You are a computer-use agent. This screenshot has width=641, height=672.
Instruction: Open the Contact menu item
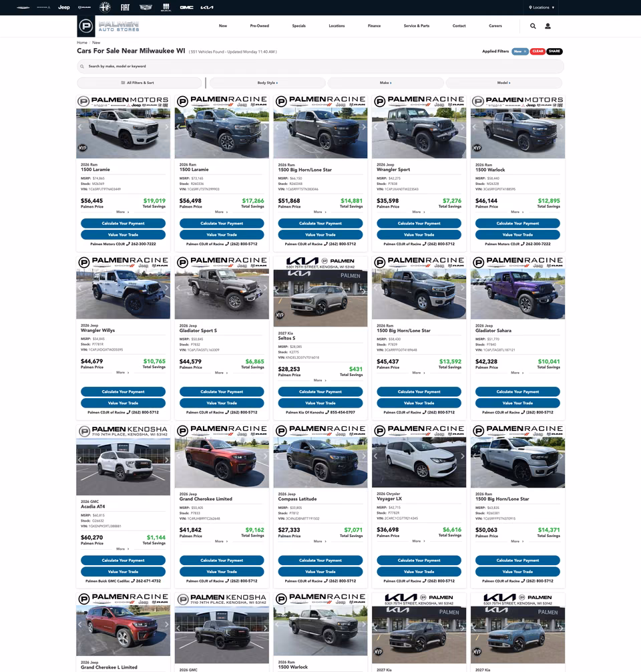click(x=459, y=25)
